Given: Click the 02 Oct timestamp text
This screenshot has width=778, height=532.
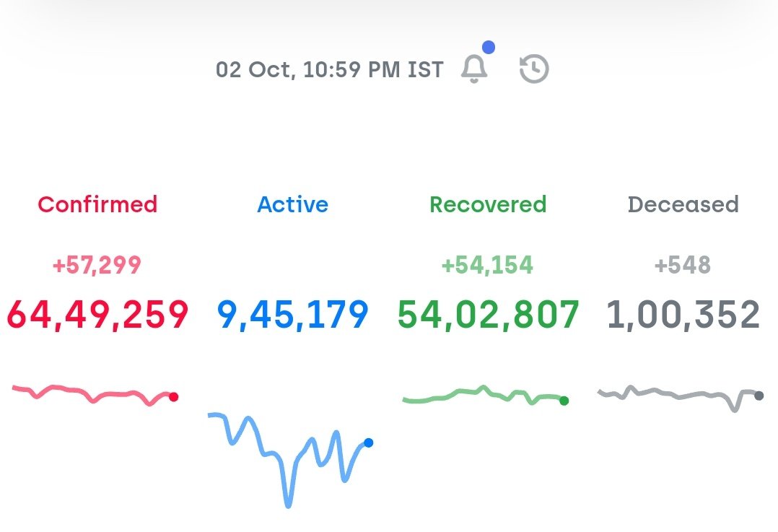Looking at the screenshot, I should 331,69.
